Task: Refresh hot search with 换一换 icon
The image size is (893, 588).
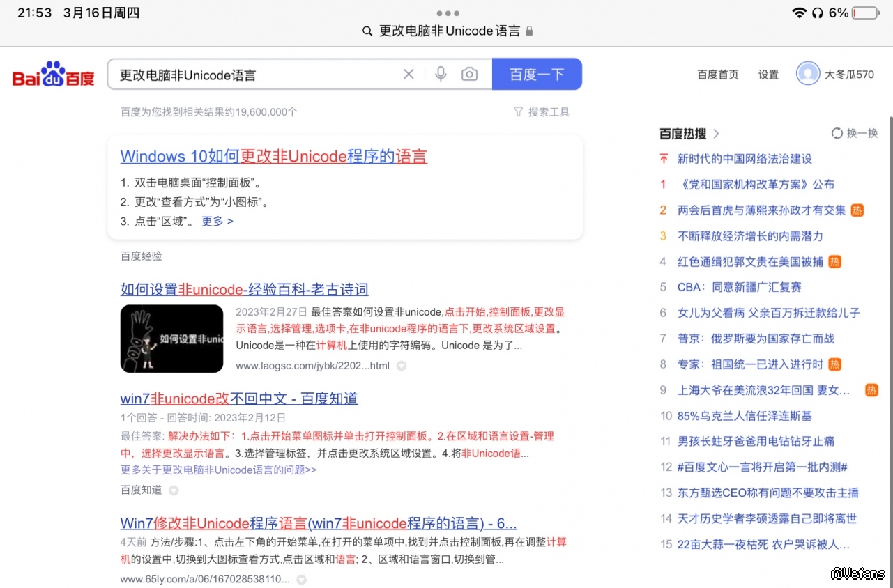Action: [x=837, y=133]
